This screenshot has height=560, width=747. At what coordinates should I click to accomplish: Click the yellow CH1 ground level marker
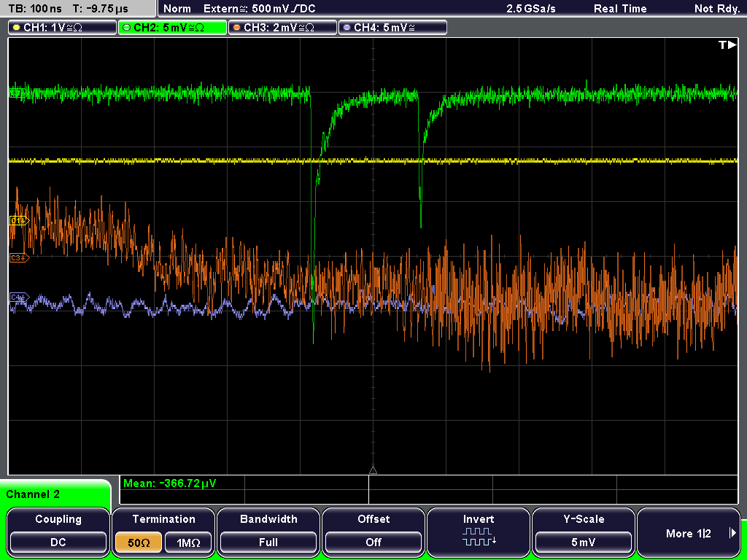pyautogui.click(x=19, y=221)
